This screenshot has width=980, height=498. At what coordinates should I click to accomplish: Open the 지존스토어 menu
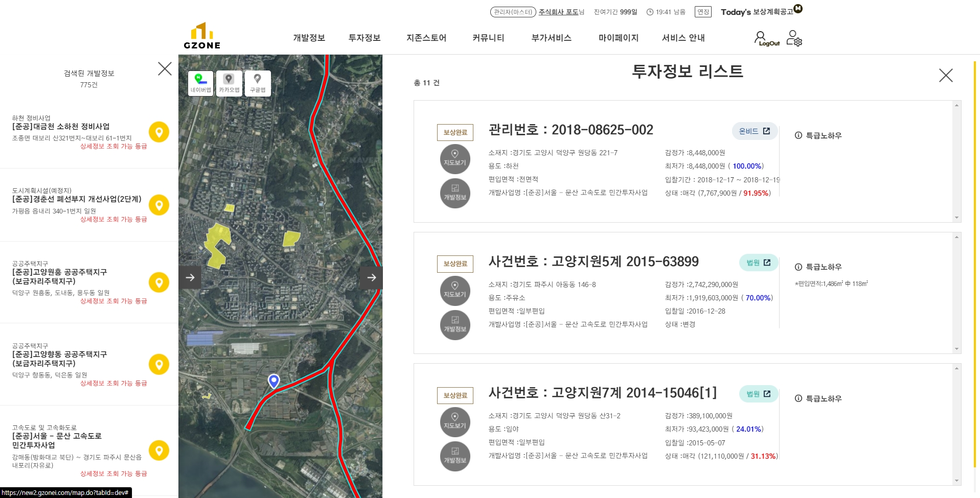pos(426,38)
